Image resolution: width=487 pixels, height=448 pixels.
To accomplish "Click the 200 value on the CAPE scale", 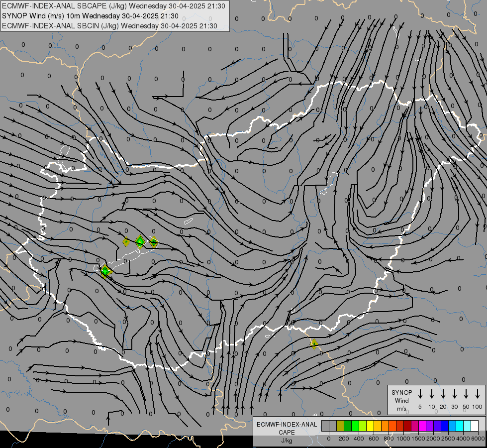I will point(344,439).
